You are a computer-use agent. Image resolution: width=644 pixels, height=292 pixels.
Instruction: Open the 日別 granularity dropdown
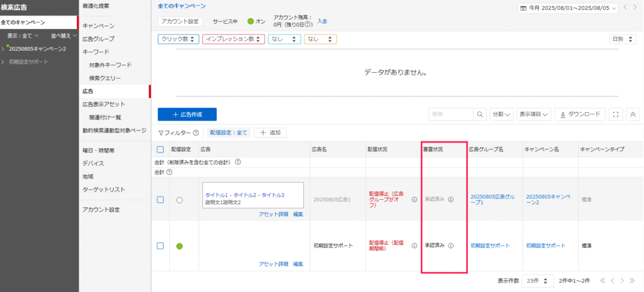[623, 40]
